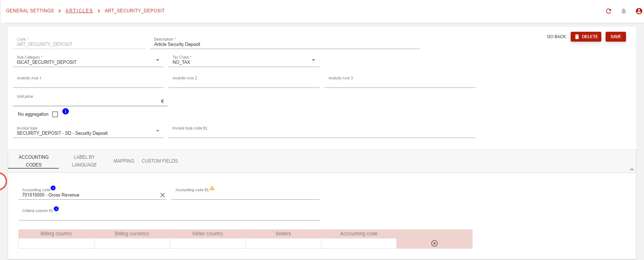Open the Sub Category dropdown

158,60
